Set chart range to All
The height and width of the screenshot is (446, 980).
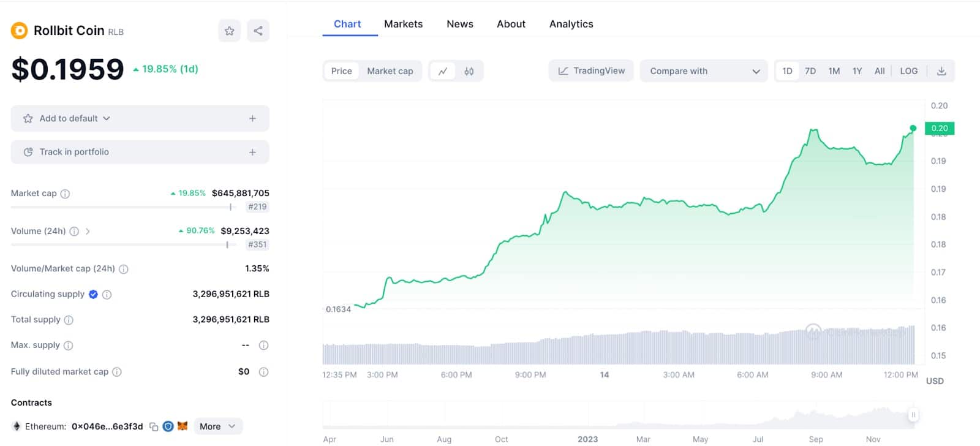tap(880, 71)
